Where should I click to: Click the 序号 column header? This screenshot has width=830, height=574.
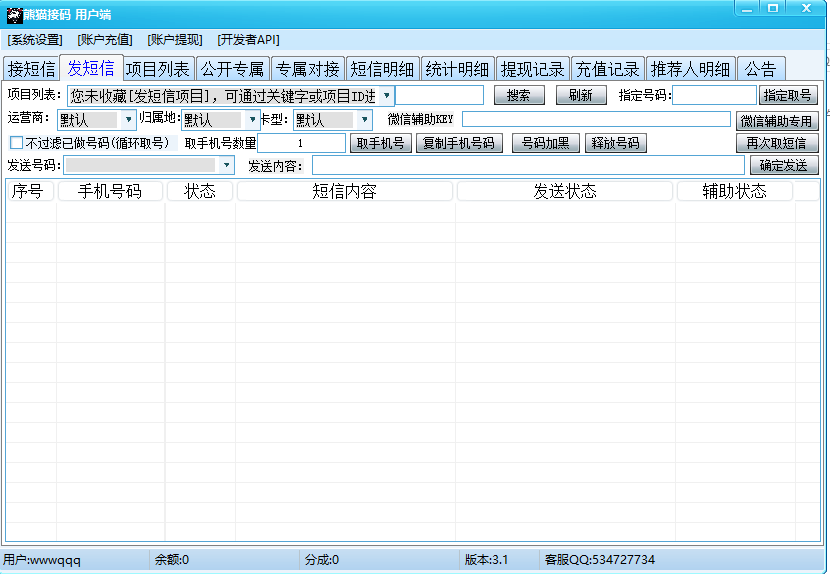click(x=31, y=191)
